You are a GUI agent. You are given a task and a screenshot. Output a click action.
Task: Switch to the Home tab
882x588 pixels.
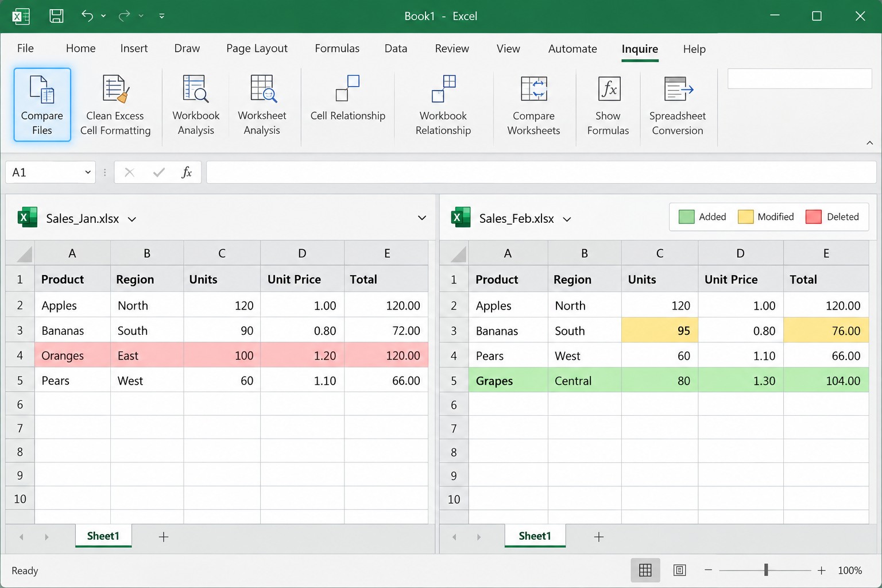(x=80, y=49)
